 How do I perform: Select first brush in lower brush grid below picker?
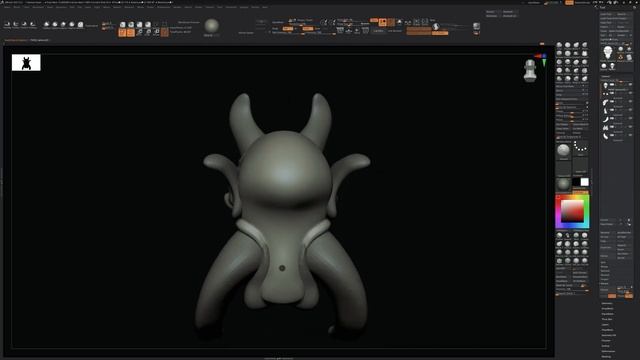tap(559, 236)
